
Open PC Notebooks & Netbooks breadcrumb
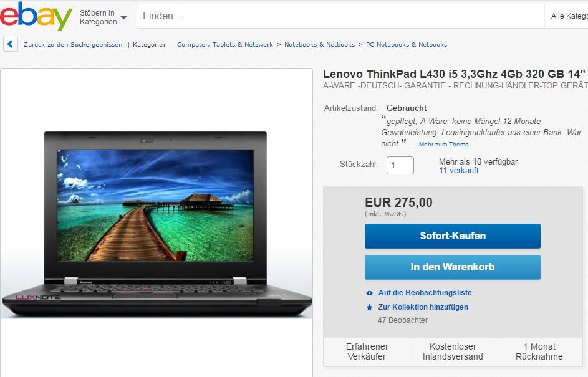[407, 45]
